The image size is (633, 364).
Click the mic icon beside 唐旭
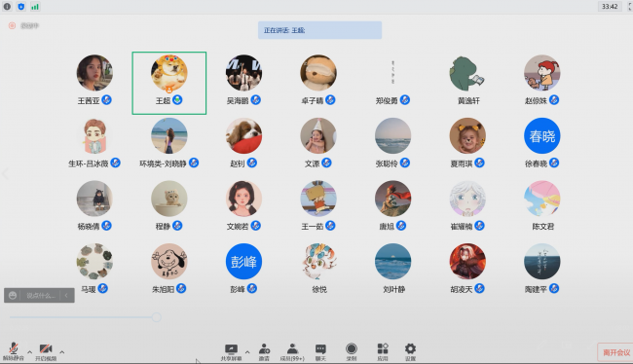[x=401, y=226]
